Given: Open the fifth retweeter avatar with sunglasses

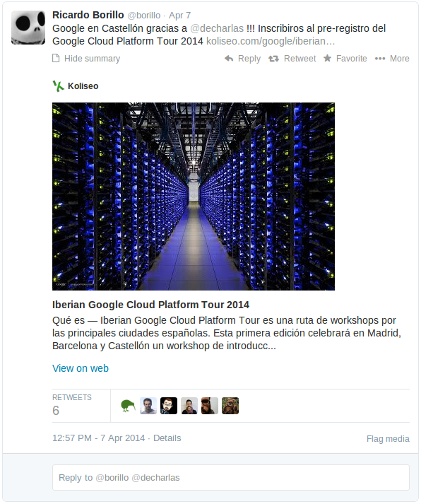Looking at the screenshot, I should (210, 406).
